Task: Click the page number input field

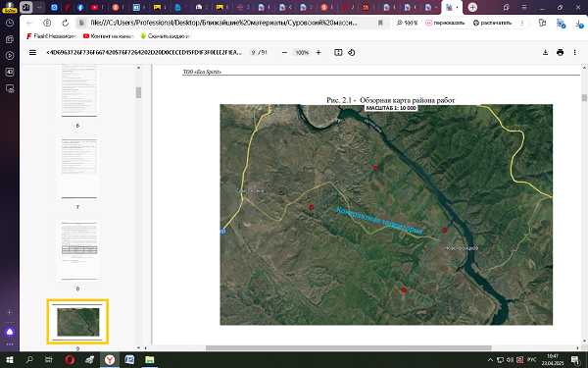Action: [254, 53]
